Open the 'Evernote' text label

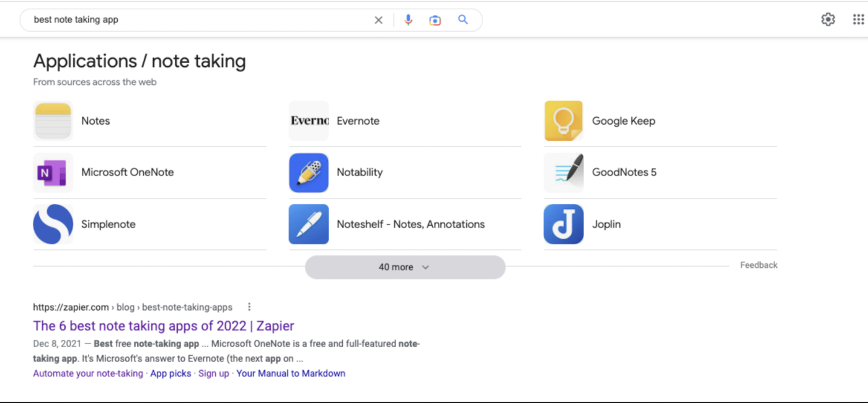click(358, 121)
